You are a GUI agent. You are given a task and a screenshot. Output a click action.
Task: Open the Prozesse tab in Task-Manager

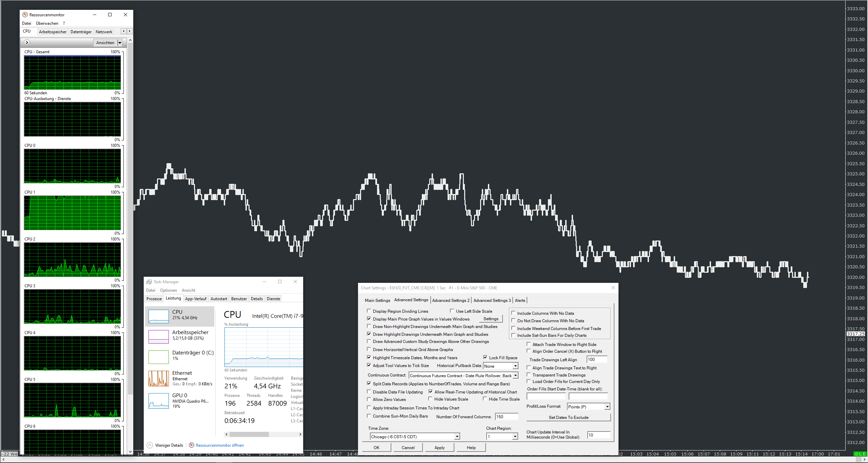point(154,298)
